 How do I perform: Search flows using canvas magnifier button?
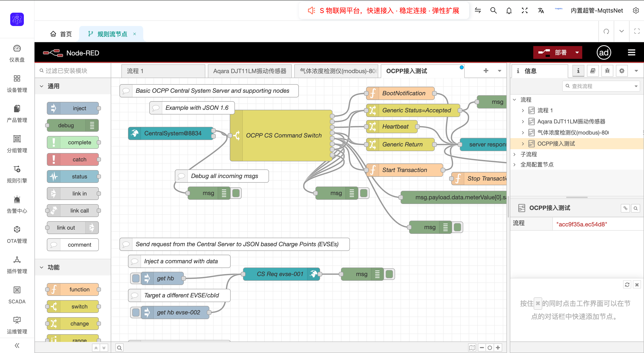tap(119, 347)
